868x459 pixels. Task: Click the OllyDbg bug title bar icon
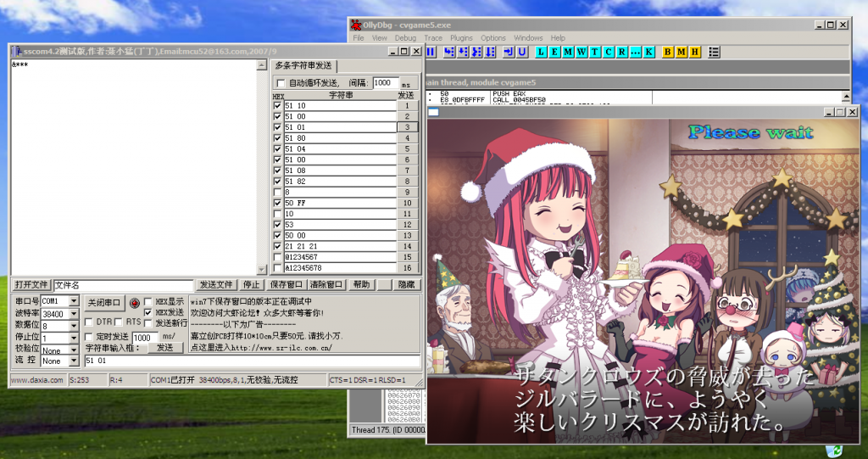pyautogui.click(x=356, y=25)
